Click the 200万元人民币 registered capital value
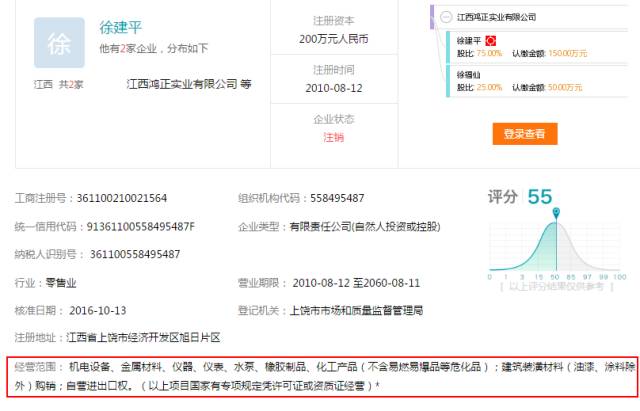The height and width of the screenshot is (411, 640). (x=333, y=39)
